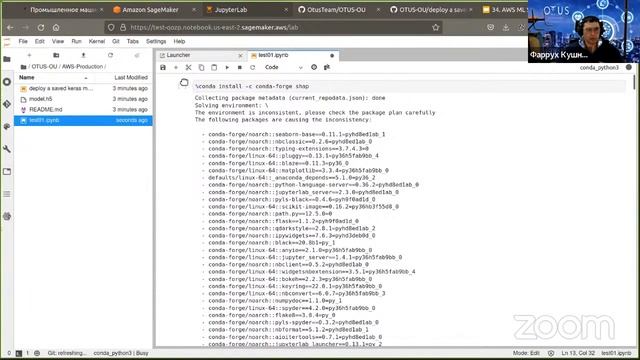Select test01.ipynb in the file list

tap(83, 120)
